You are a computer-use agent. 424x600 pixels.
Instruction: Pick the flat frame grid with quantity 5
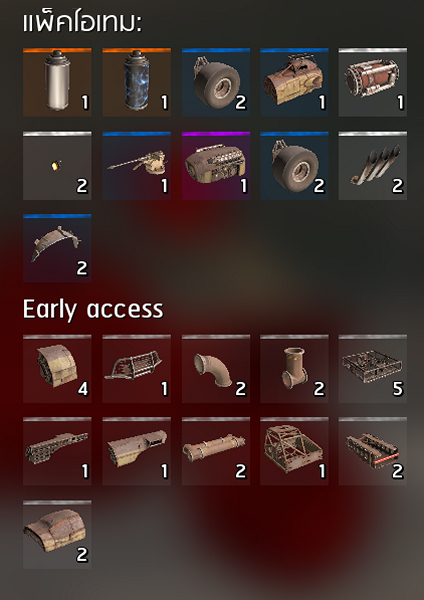tap(373, 369)
